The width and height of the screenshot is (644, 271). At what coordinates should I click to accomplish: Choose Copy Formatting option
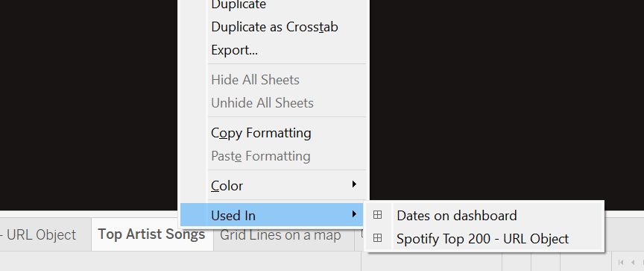click(261, 133)
